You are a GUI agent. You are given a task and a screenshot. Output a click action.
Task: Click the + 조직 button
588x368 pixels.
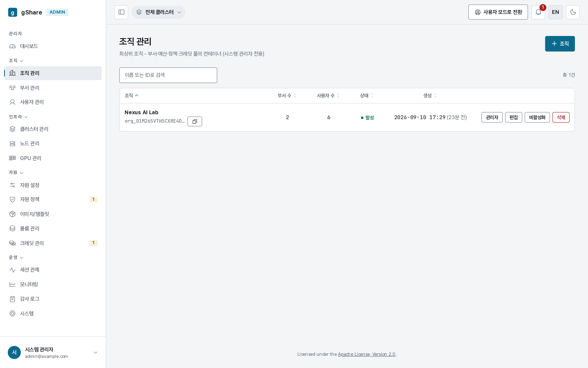[x=560, y=44]
